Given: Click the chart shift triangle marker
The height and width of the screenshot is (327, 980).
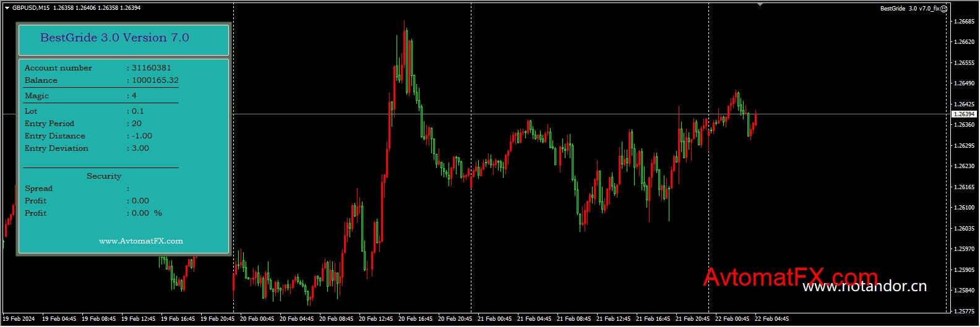Looking at the screenshot, I should coord(760,5).
